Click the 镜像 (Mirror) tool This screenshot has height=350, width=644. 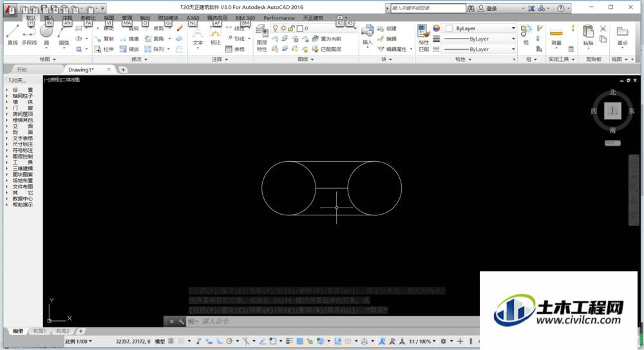129,39
